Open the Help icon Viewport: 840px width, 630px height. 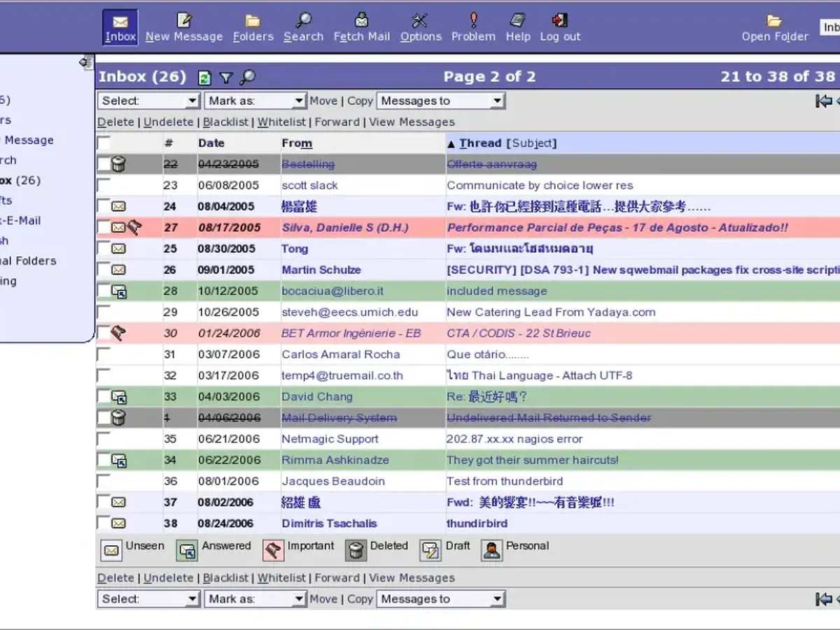pos(518,20)
